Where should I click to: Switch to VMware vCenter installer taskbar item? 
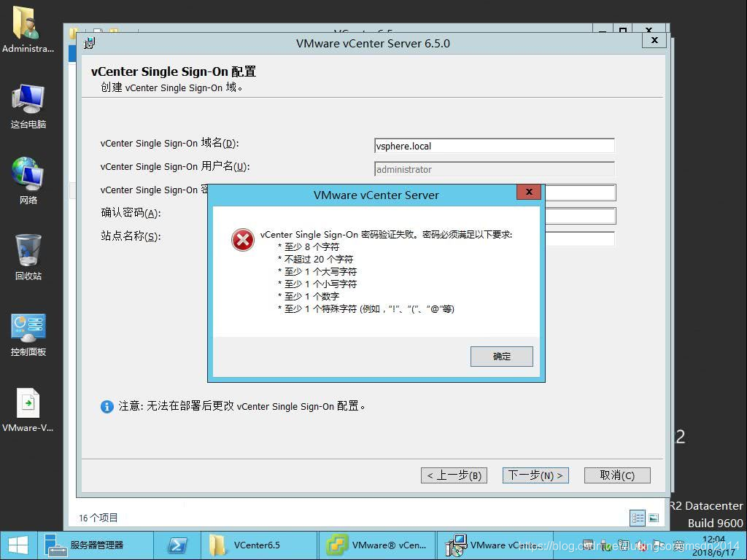(x=495, y=545)
